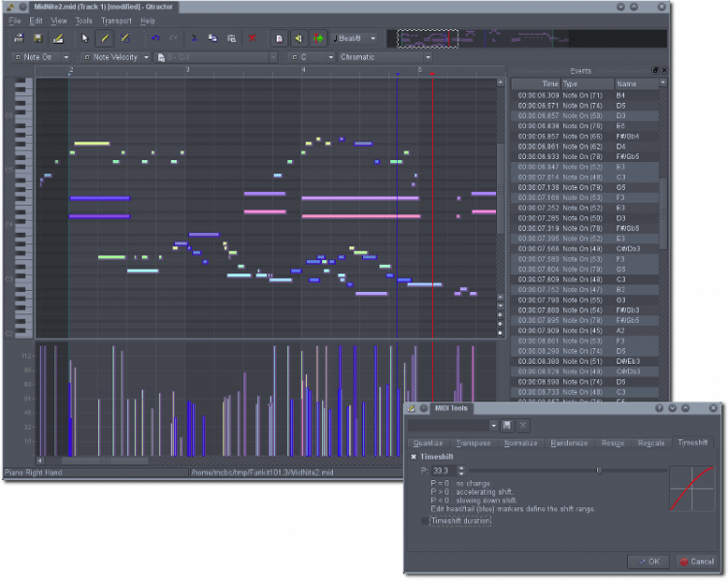Open the Beat/8 snap dropdown

point(354,39)
